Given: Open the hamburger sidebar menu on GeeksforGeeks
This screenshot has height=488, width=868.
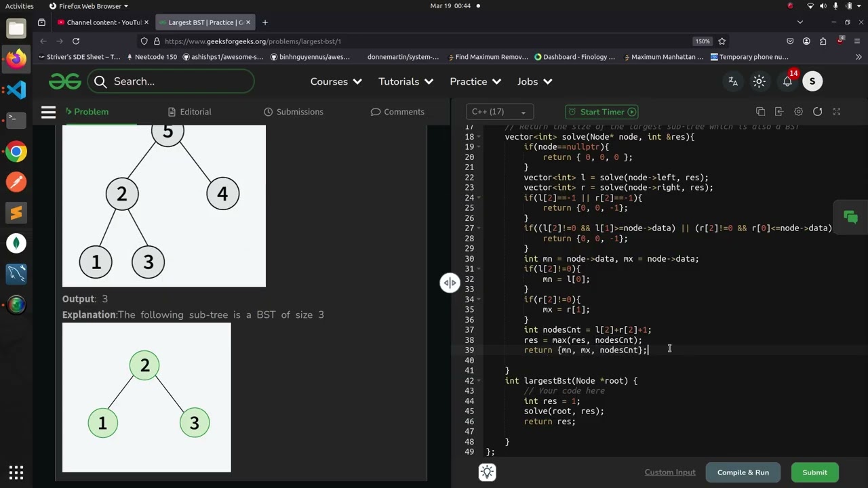Looking at the screenshot, I should (x=48, y=112).
